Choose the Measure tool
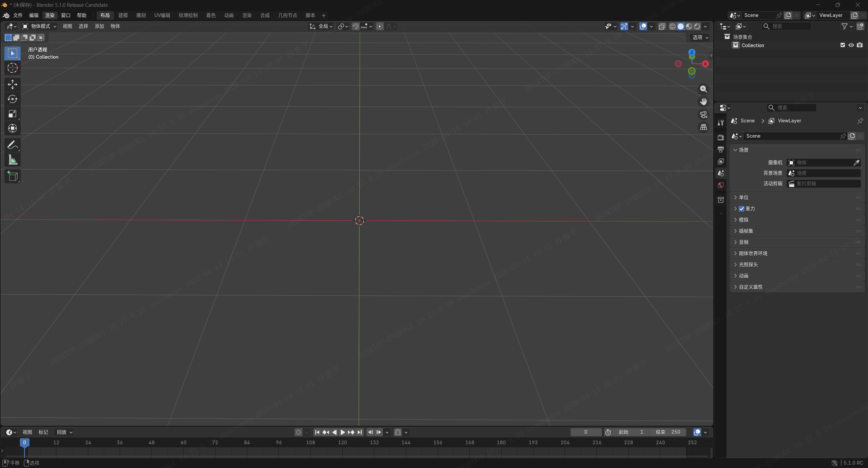Screen dimensions: 868x468 (13, 160)
